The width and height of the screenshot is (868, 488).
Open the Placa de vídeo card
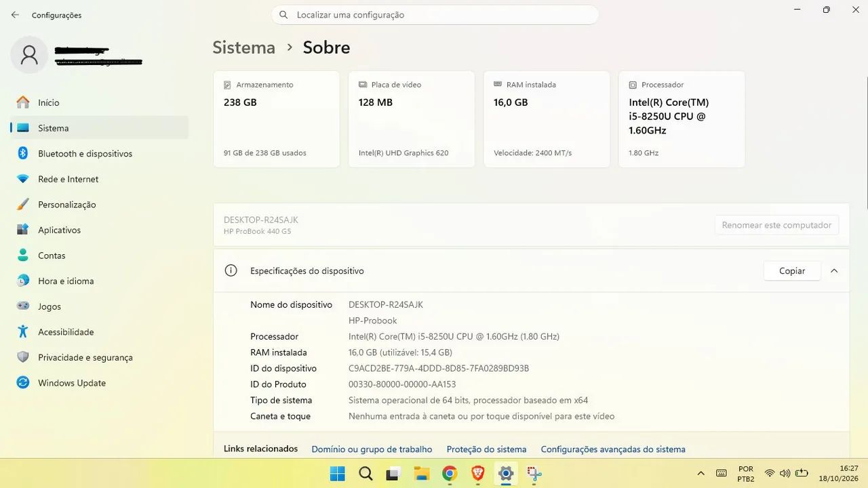click(x=412, y=119)
